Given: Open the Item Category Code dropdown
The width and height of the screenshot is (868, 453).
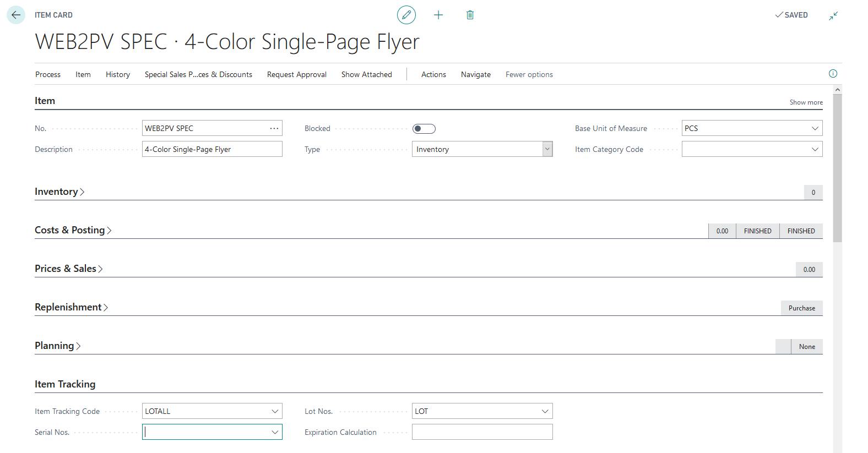Looking at the screenshot, I should point(815,149).
